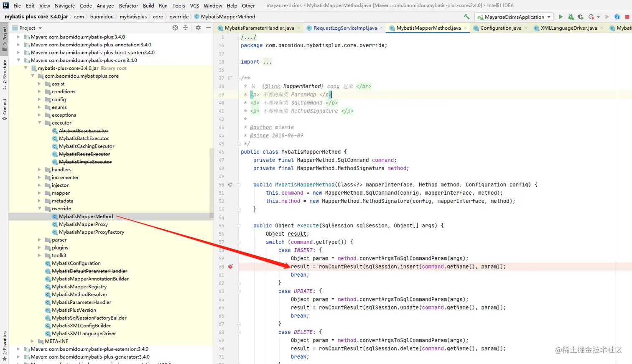Toggle the breakpoint on line 60
632x364 pixels.
pyautogui.click(x=230, y=266)
